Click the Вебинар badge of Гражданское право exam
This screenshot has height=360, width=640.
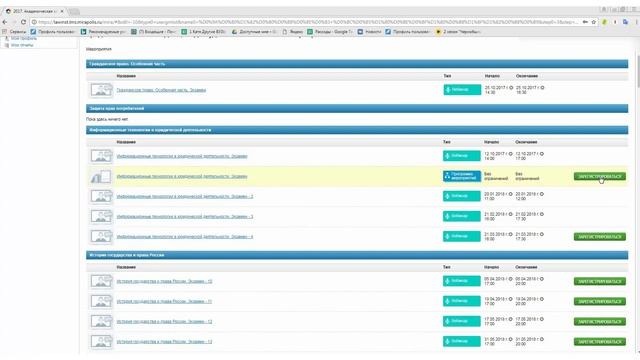click(x=462, y=89)
